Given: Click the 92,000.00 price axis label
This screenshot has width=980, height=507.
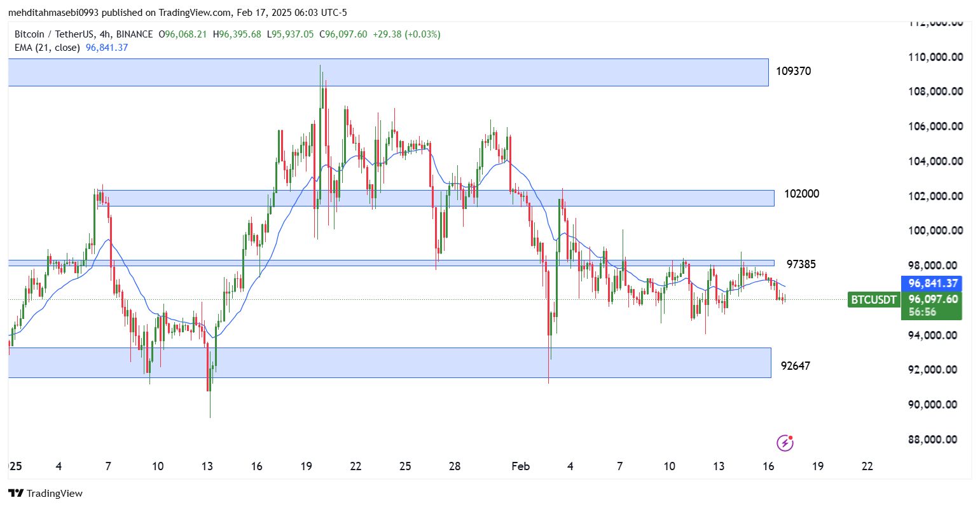Looking at the screenshot, I should tap(933, 370).
